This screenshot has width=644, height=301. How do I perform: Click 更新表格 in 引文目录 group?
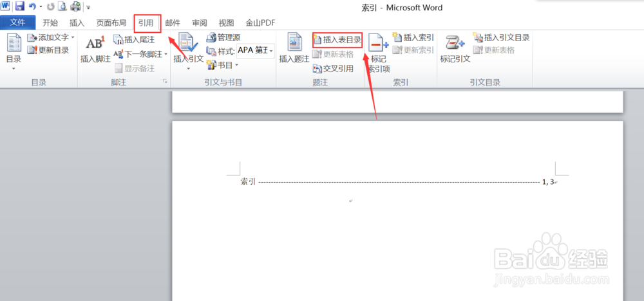pos(494,50)
